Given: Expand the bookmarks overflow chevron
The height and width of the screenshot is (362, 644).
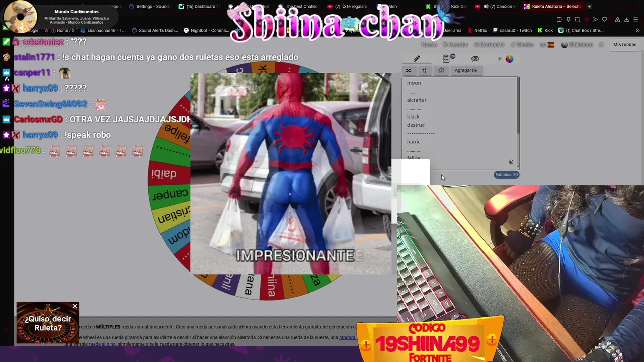Looking at the screenshot, I should click(x=637, y=30).
